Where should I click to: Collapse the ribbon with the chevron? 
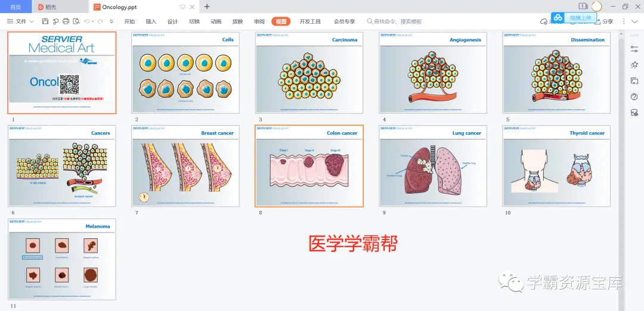634,21
